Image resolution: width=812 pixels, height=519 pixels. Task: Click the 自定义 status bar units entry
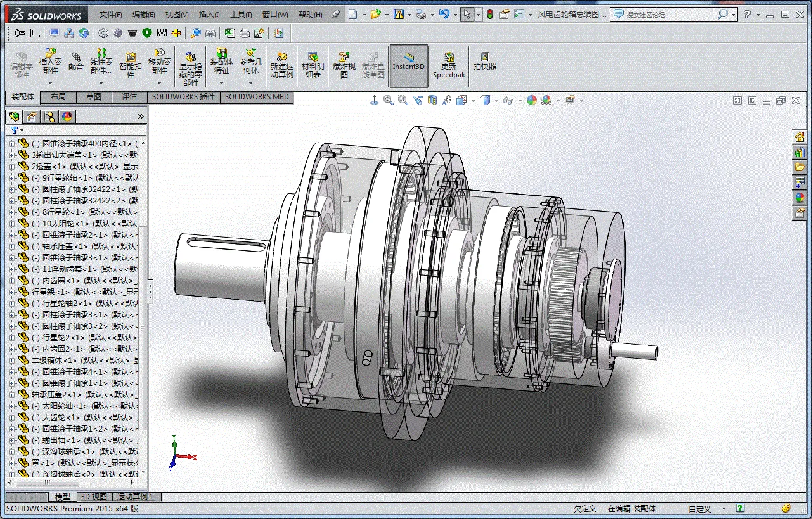[700, 509]
